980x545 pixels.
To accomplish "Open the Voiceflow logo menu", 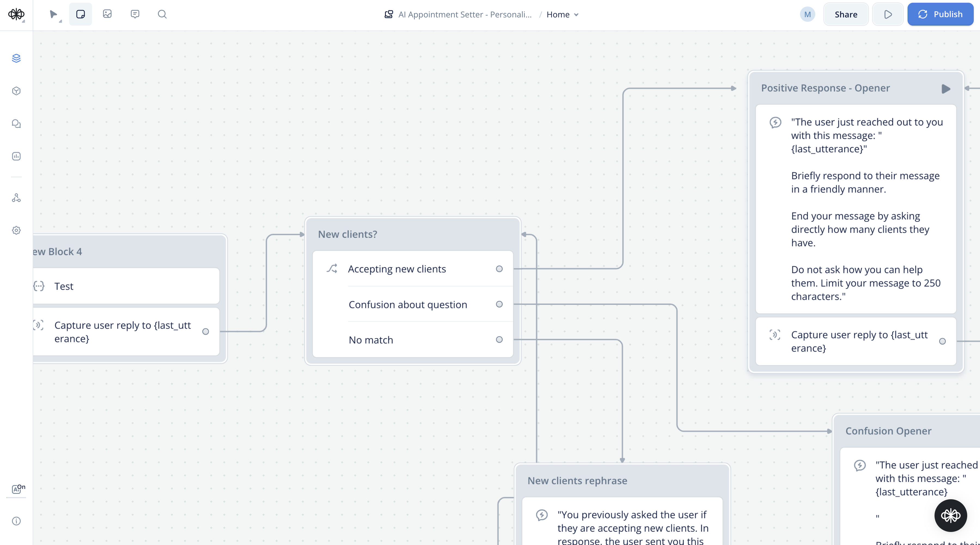I will pyautogui.click(x=16, y=14).
